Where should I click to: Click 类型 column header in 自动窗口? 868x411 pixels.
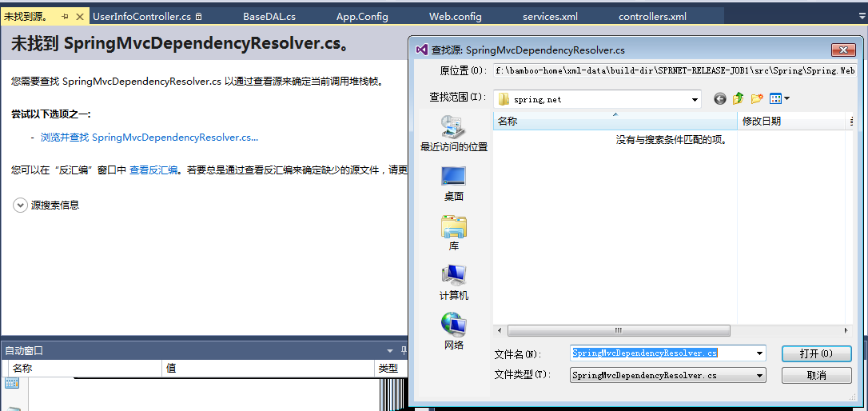pyautogui.click(x=391, y=369)
